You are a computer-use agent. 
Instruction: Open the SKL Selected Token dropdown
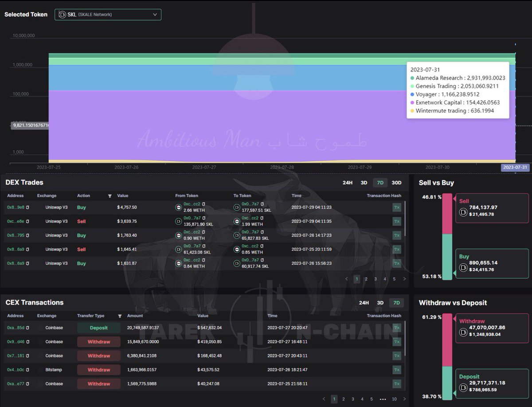tap(108, 15)
